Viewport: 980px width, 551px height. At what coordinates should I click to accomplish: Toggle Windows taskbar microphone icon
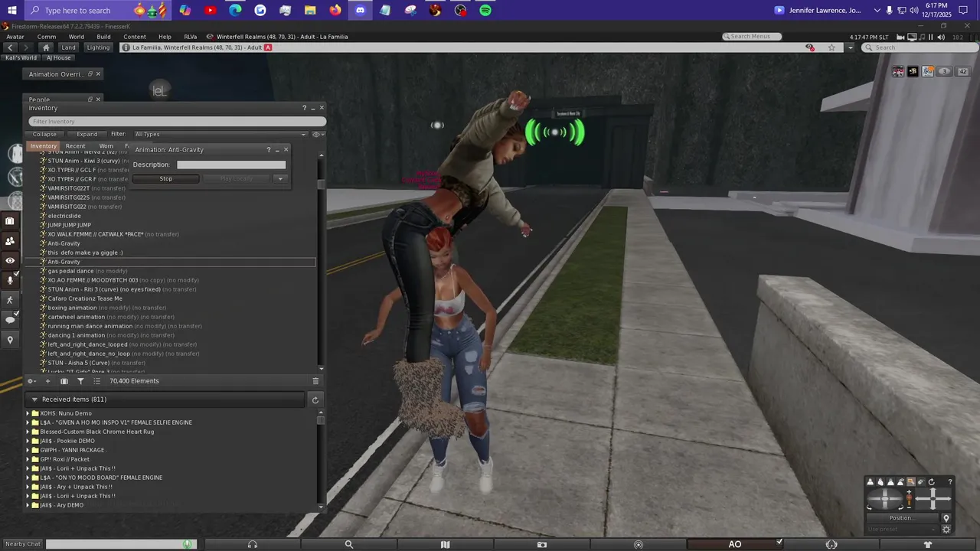tap(889, 10)
